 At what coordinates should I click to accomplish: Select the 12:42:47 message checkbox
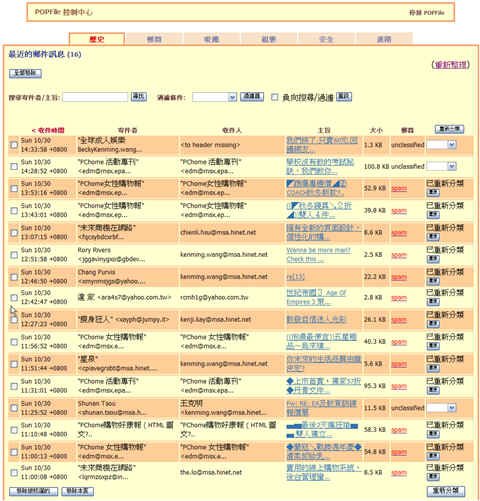point(14,297)
